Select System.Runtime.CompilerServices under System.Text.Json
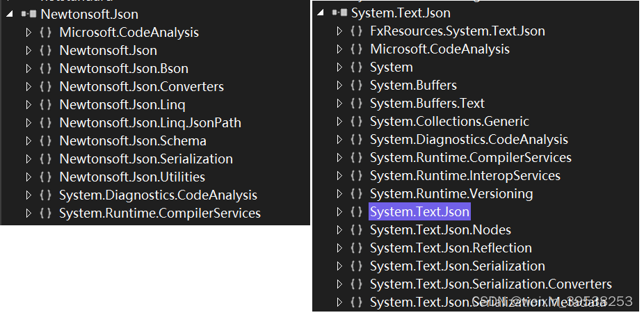The image size is (644, 315). click(x=471, y=158)
